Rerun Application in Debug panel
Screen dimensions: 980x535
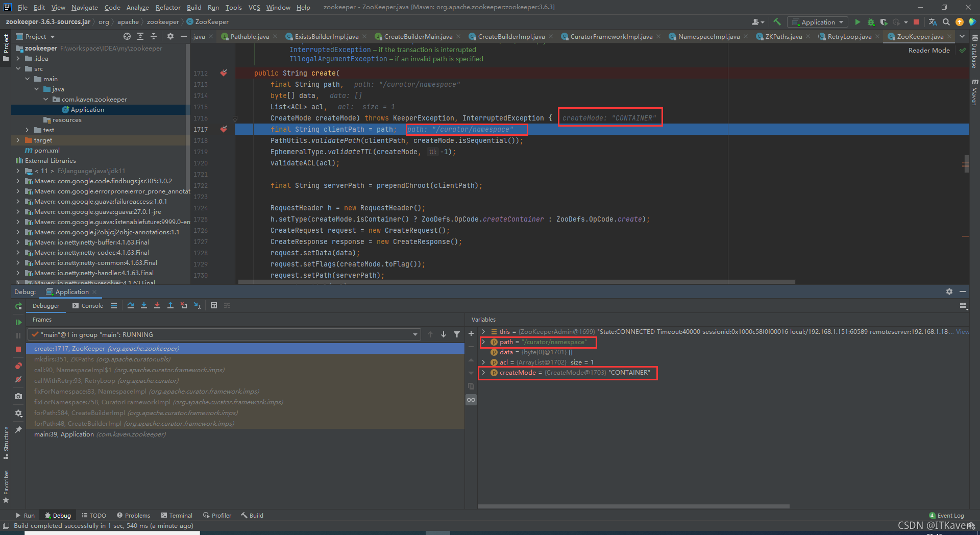click(18, 306)
